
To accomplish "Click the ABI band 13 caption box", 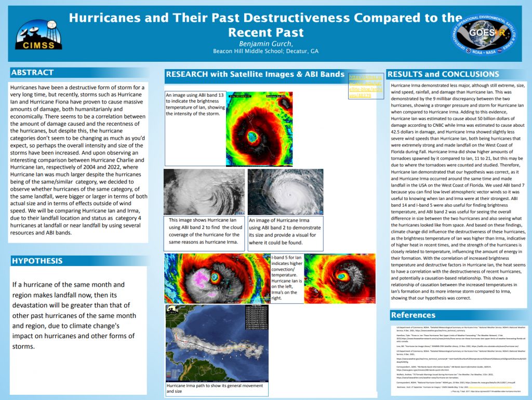I will click(x=195, y=104).
